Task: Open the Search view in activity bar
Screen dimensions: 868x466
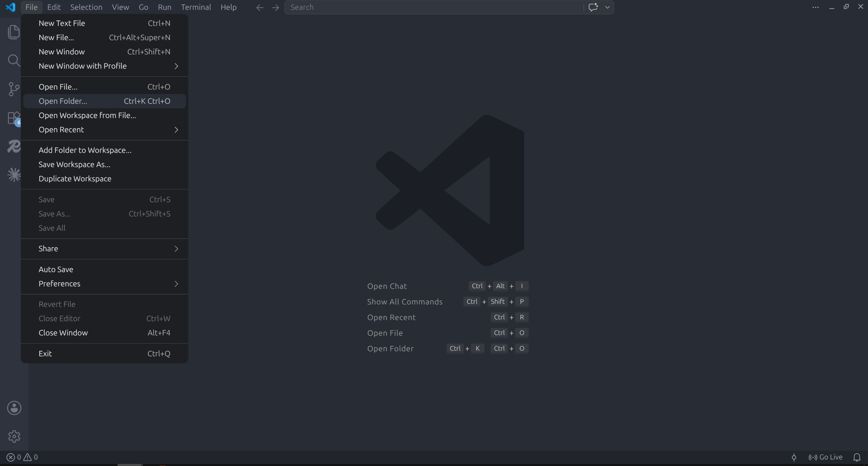Action: [14, 60]
